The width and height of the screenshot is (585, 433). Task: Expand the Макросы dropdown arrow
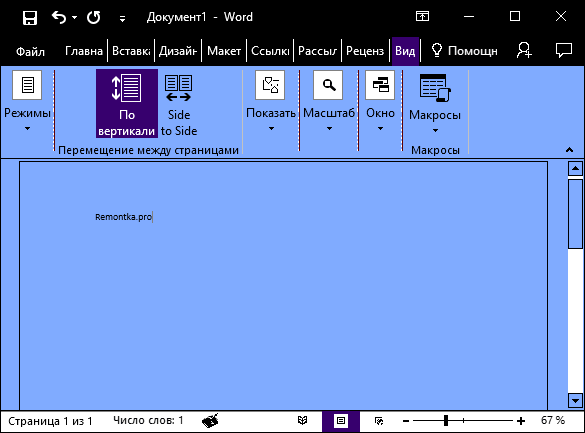coord(435,131)
